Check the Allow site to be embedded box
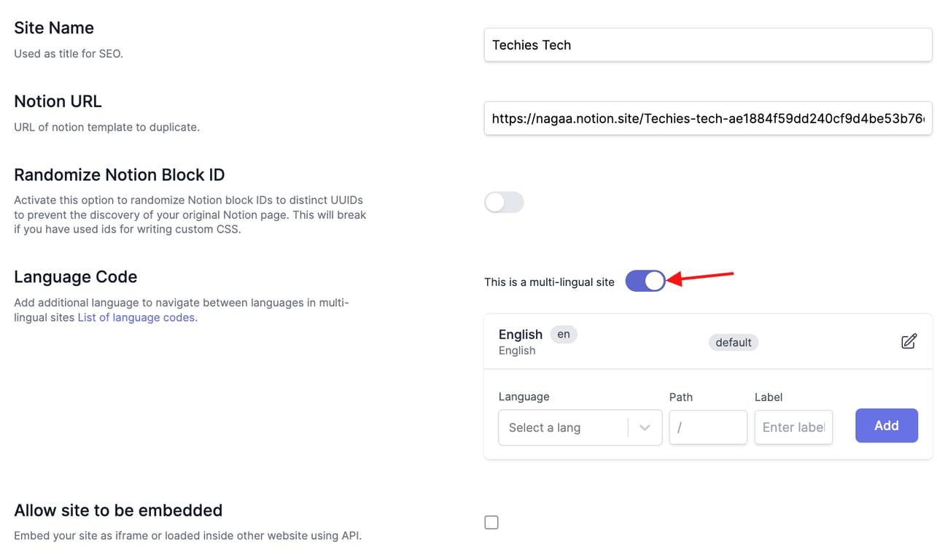 (x=491, y=522)
